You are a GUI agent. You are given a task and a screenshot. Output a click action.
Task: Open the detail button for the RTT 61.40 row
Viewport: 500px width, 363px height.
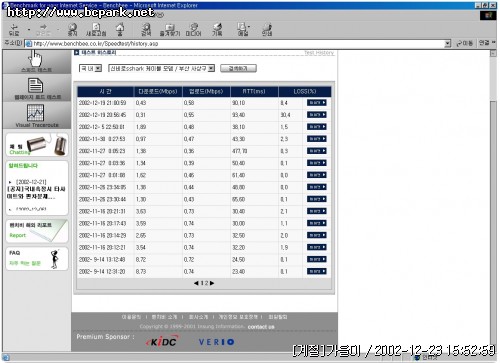point(316,175)
